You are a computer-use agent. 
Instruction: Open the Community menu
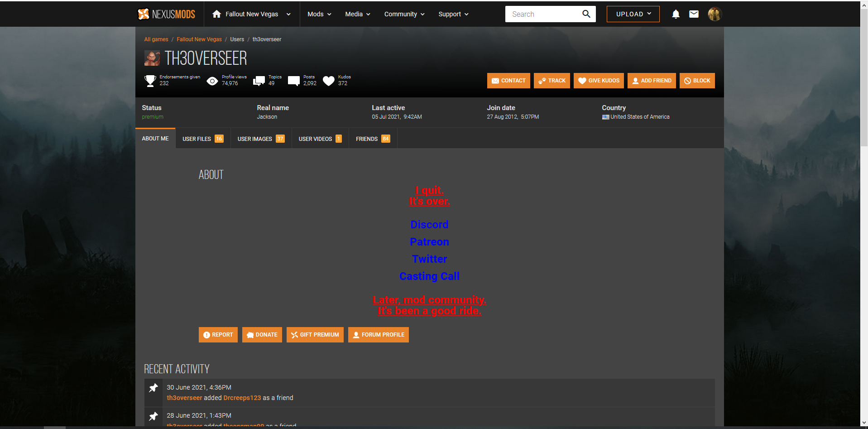[x=404, y=14]
